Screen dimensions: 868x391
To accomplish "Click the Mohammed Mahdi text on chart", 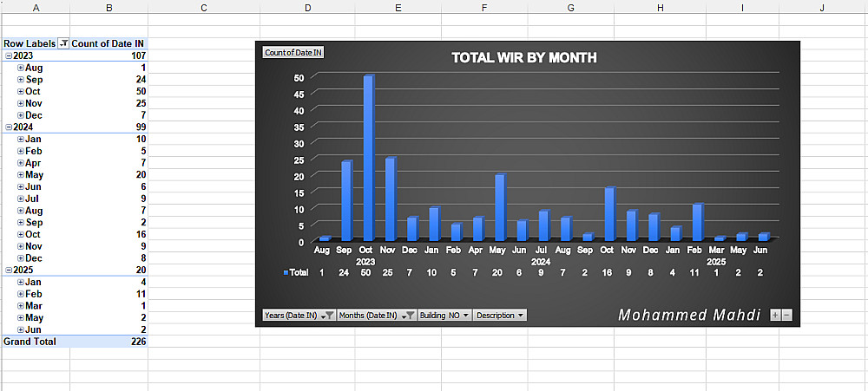I will point(689,315).
